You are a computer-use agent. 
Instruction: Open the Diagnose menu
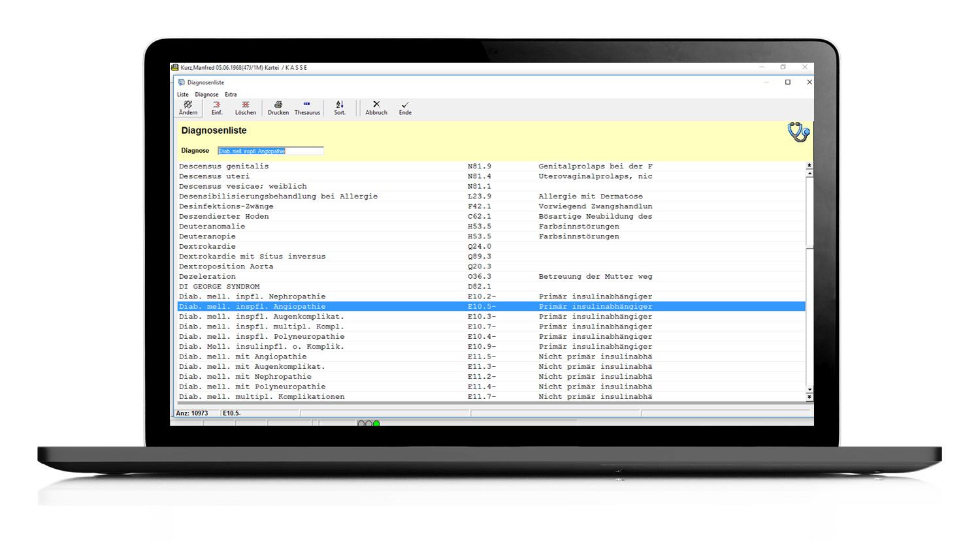(206, 95)
